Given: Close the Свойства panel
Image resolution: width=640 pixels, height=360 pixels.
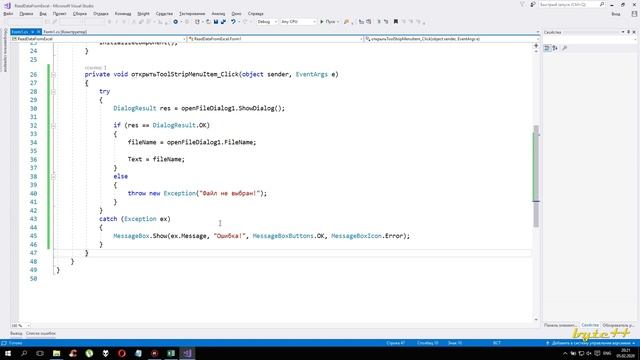Looking at the screenshot, I should coord(634,32).
